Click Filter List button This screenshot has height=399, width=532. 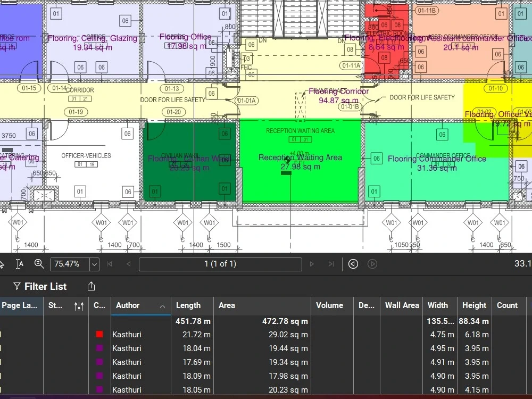pos(40,287)
